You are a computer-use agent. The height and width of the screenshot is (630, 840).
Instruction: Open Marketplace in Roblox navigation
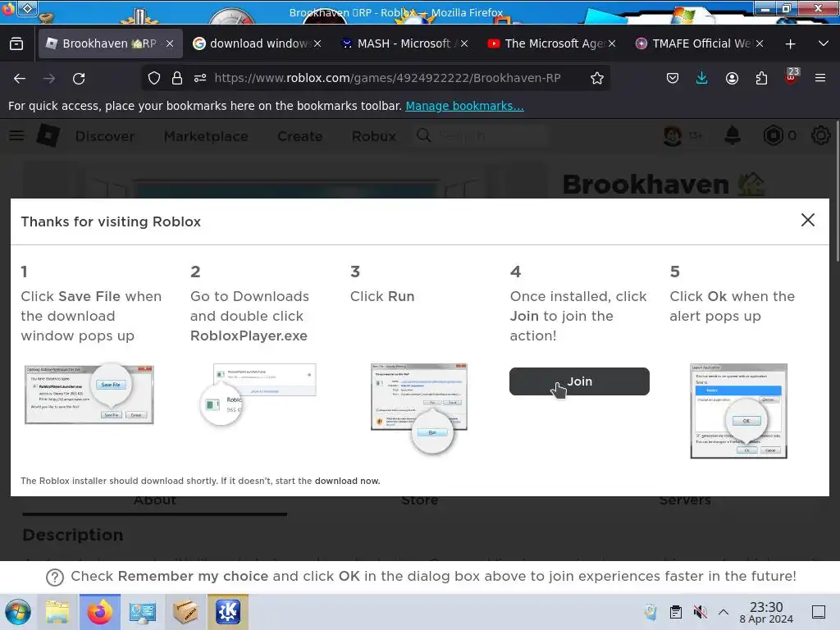206,137
